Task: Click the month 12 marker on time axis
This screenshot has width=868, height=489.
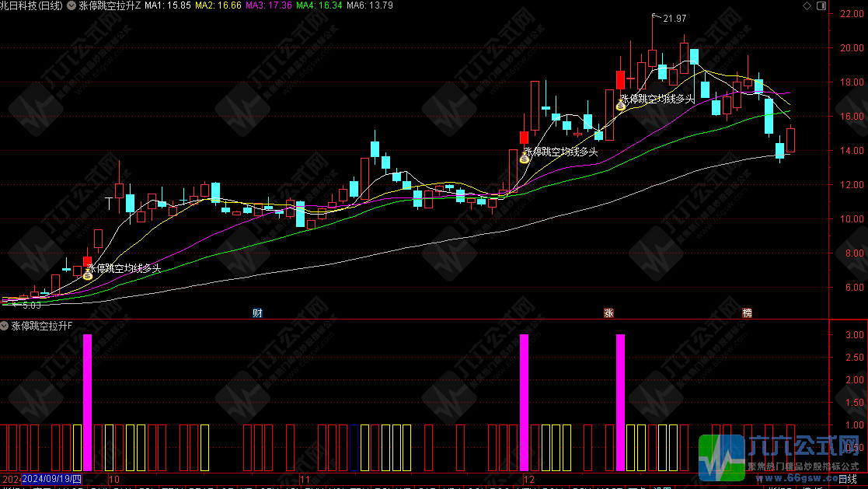Action: [x=529, y=479]
